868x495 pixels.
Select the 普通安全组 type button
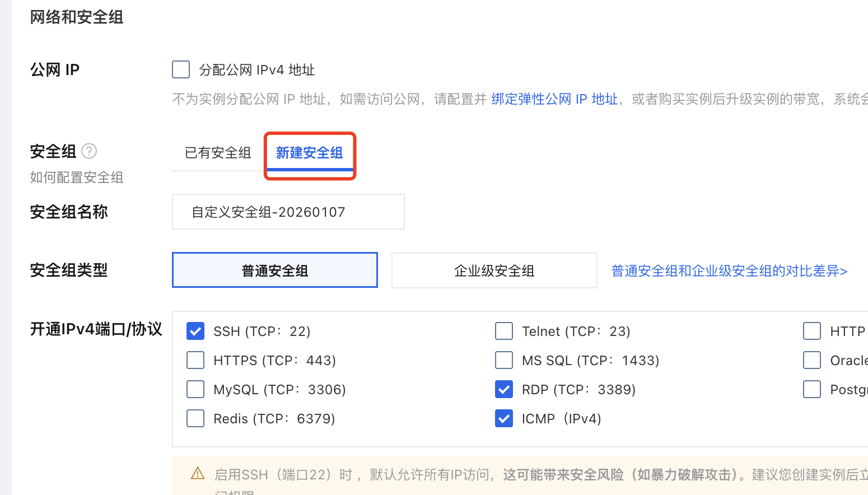pyautogui.click(x=274, y=270)
